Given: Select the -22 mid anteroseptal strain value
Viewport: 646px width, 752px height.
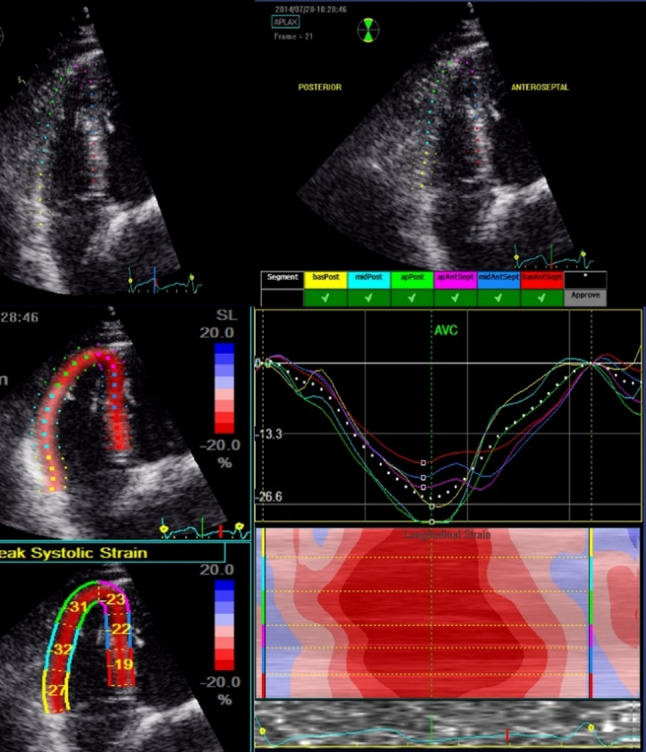Looking at the screenshot, I should click(120, 629).
